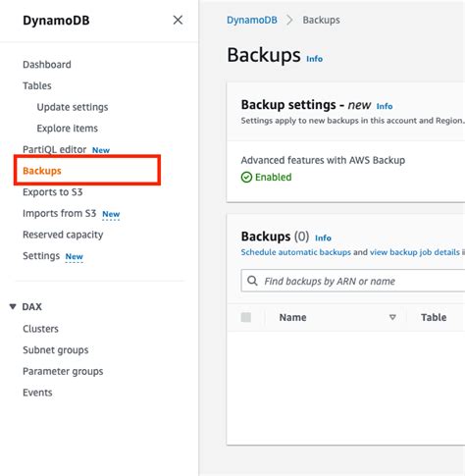Focus the Find backups search field

point(353,281)
